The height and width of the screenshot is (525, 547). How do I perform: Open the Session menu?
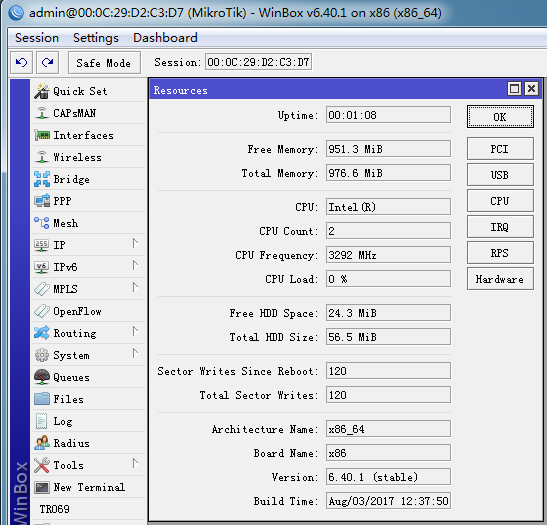(x=37, y=38)
